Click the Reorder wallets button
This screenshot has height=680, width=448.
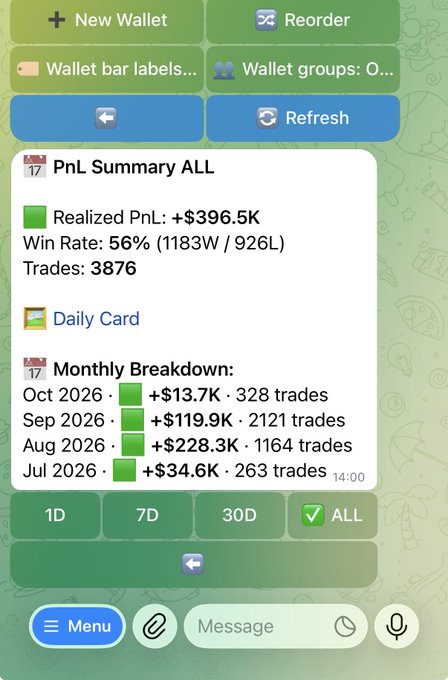point(303,20)
